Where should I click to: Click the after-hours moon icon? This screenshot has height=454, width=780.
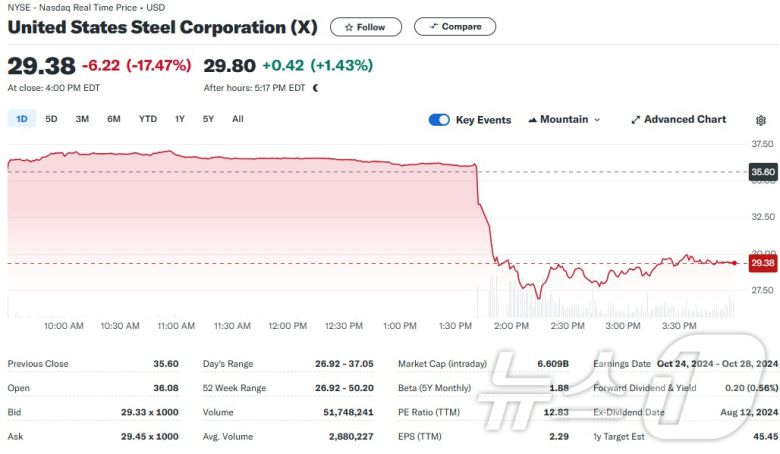[316, 88]
